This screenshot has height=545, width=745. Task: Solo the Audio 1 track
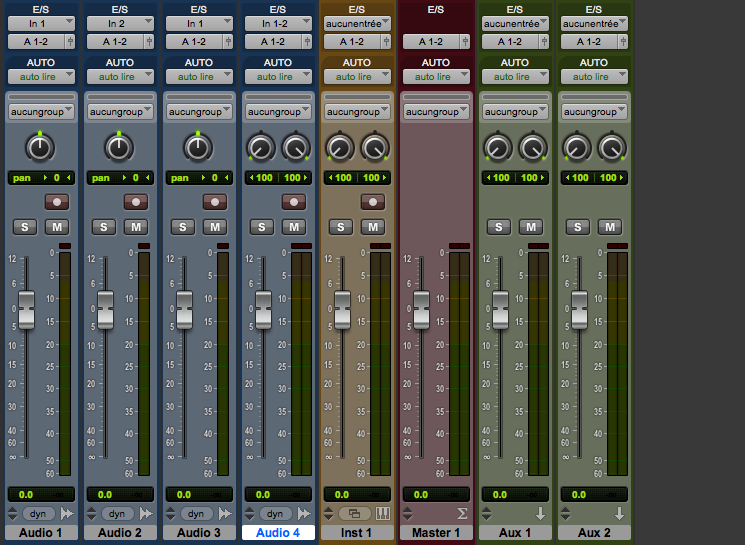pyautogui.click(x=24, y=227)
